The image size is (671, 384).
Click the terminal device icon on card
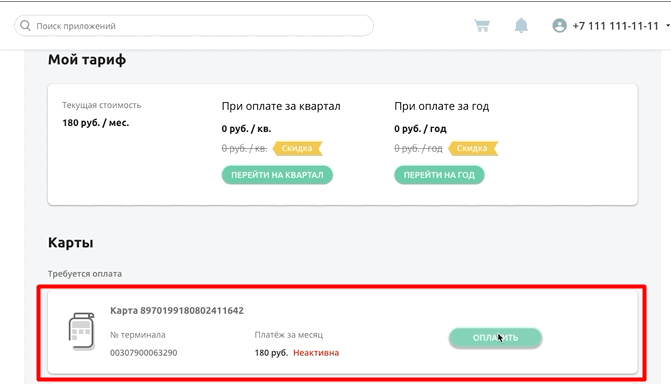tap(81, 331)
